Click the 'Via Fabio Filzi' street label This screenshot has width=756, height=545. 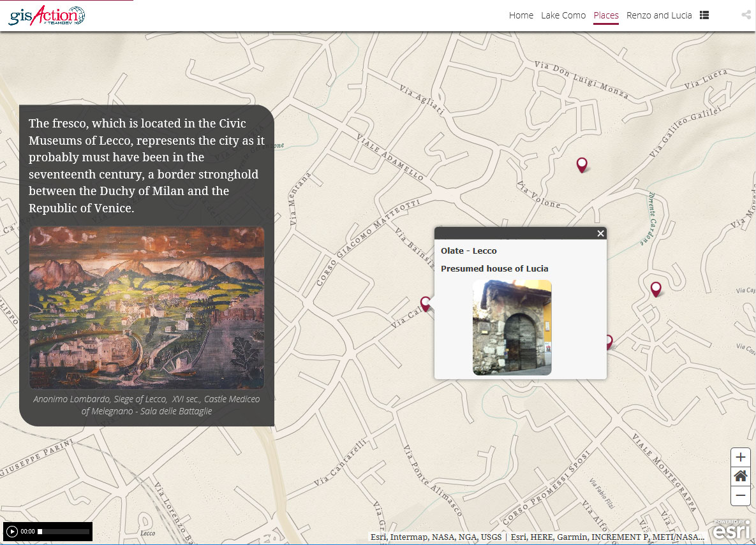[602, 493]
